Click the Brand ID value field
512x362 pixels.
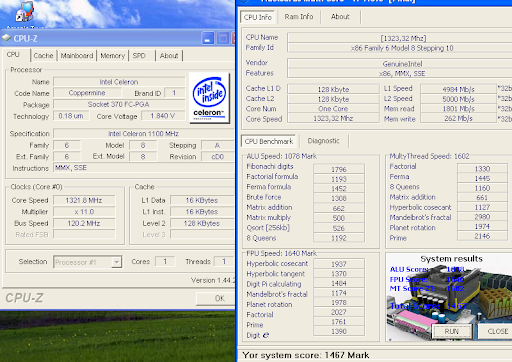174,93
